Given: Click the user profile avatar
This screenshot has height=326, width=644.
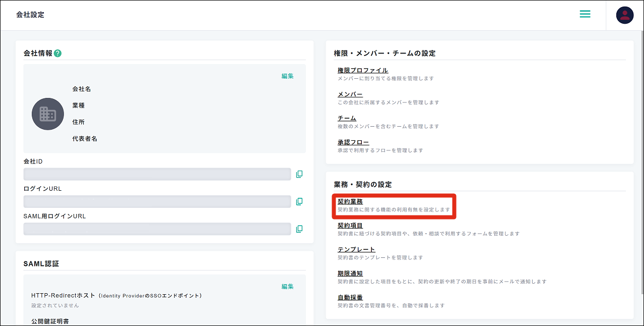Looking at the screenshot, I should pos(624,15).
